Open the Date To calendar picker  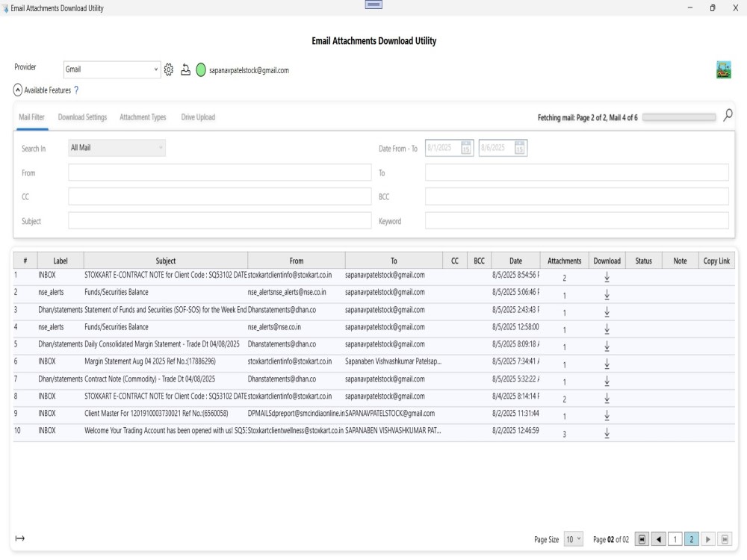(x=519, y=148)
